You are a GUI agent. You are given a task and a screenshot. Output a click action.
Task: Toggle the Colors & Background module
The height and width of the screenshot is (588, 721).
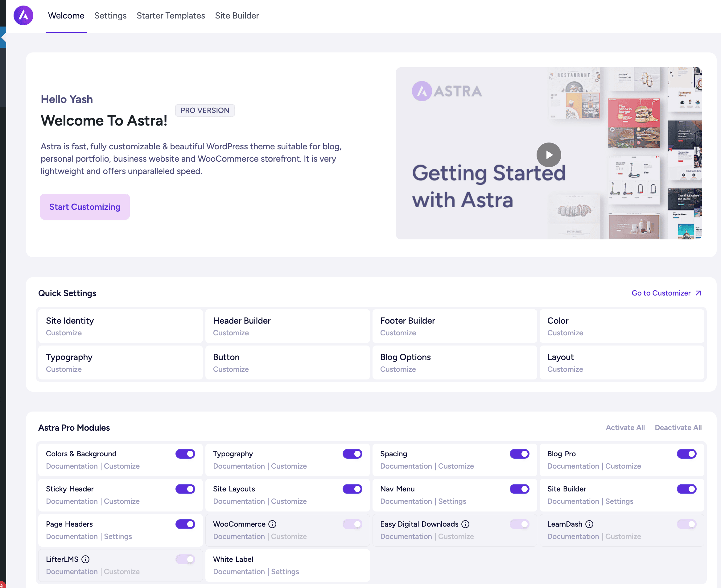[185, 453]
